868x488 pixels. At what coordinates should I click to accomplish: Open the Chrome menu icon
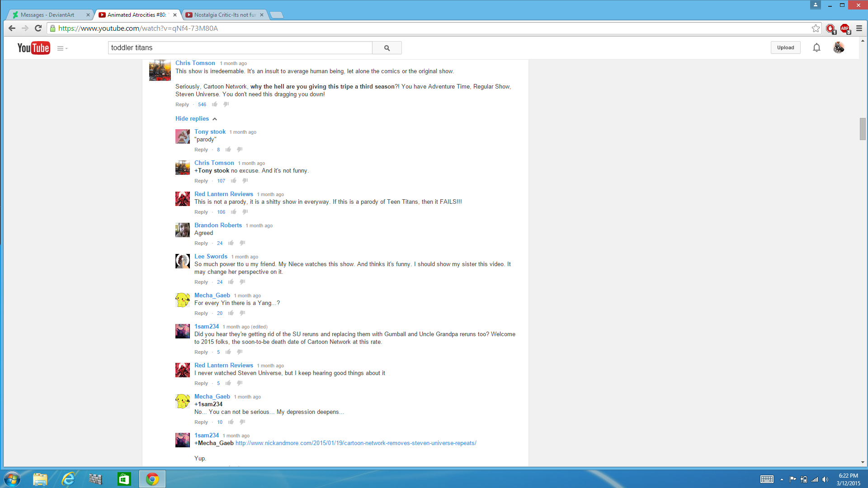[x=859, y=28]
